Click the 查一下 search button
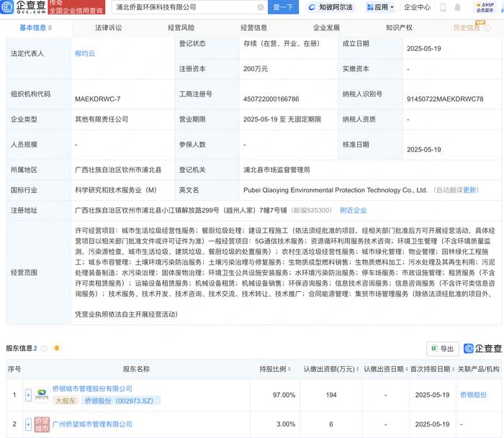Image resolution: width=504 pixels, height=438 pixels. pyautogui.click(x=283, y=7)
